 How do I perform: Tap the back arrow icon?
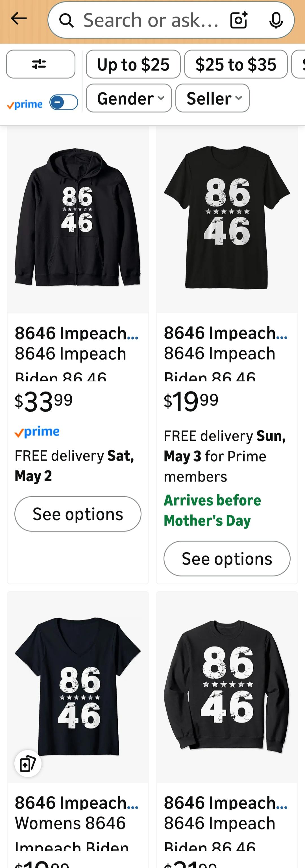(19, 19)
